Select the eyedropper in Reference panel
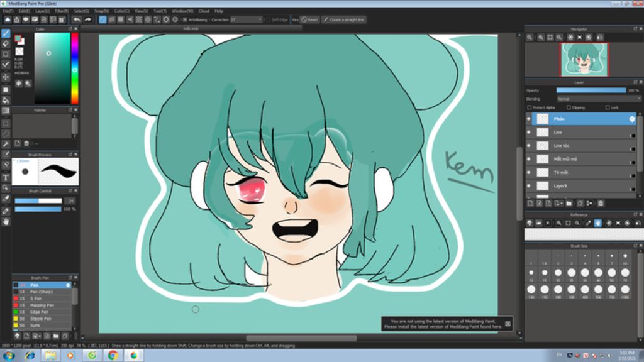The height and width of the screenshot is (362, 644). pos(588,223)
